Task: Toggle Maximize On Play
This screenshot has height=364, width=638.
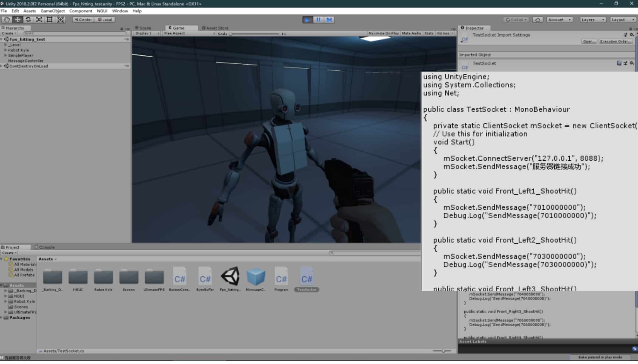Action: click(x=383, y=33)
